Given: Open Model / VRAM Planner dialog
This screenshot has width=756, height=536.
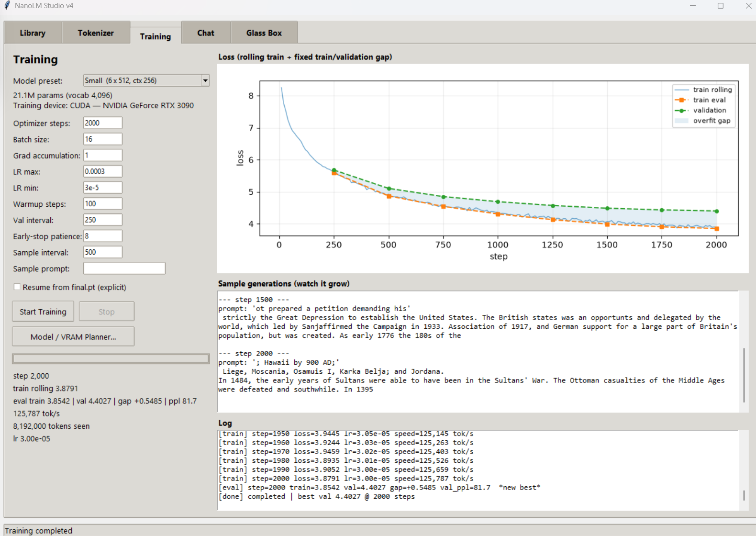Looking at the screenshot, I should (x=73, y=337).
